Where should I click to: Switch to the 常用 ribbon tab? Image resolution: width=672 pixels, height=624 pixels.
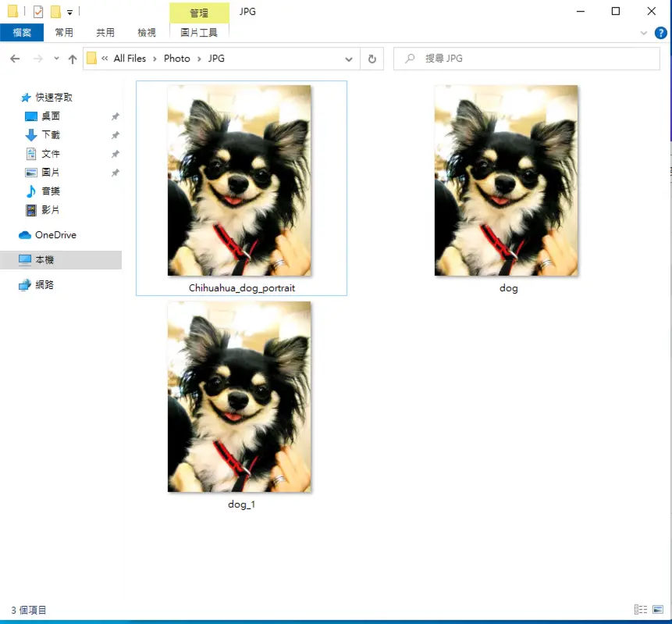64,33
